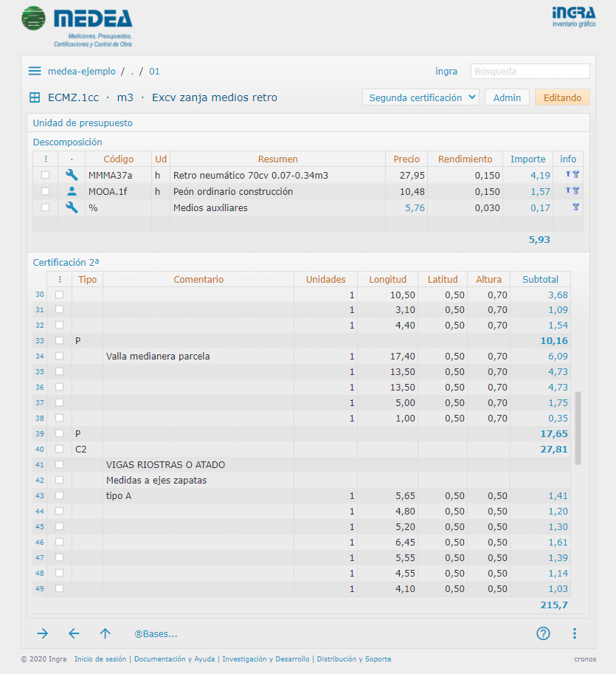The image size is (616, 674).
Task: Click the wrench icon for MMMA37a
Action: 72,175
